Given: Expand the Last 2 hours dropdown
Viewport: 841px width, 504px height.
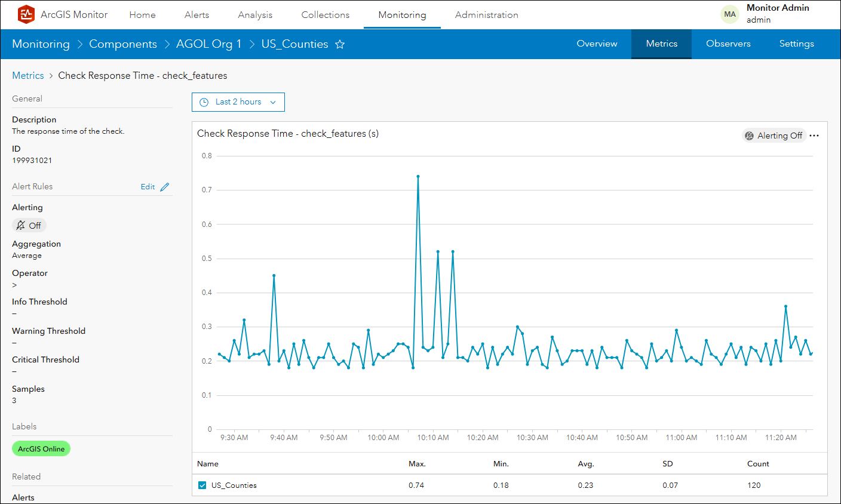Looking at the screenshot, I should pyautogui.click(x=238, y=102).
